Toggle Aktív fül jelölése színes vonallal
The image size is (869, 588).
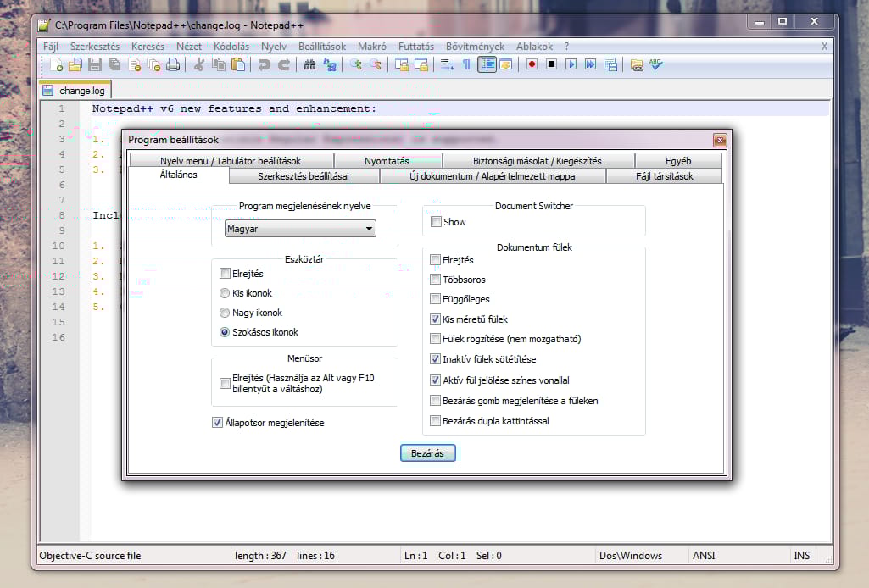436,380
